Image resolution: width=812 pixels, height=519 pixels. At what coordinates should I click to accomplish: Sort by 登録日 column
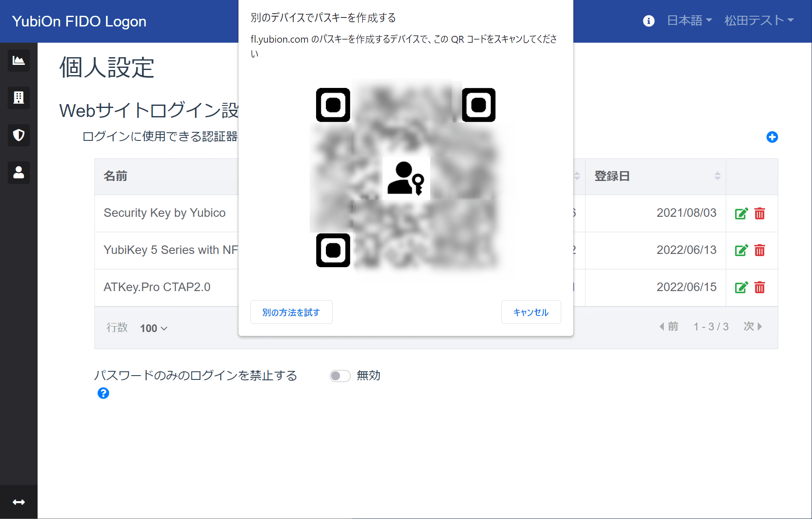(656, 176)
